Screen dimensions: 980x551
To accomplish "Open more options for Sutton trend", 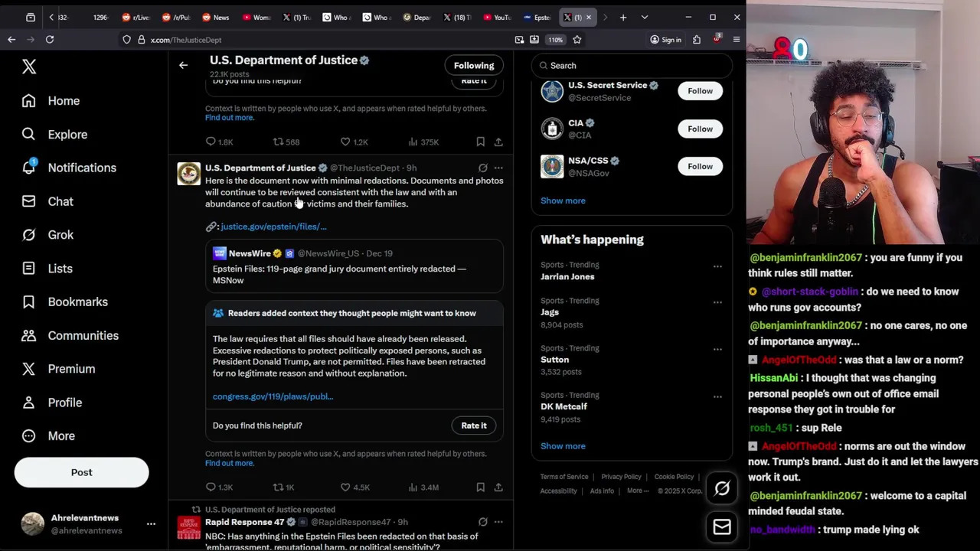I will [717, 350].
